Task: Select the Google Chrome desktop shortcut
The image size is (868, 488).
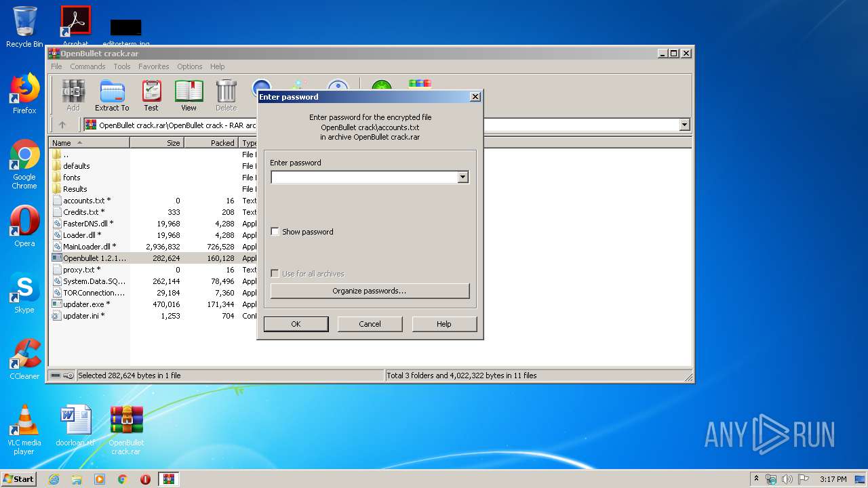Action: [24, 164]
